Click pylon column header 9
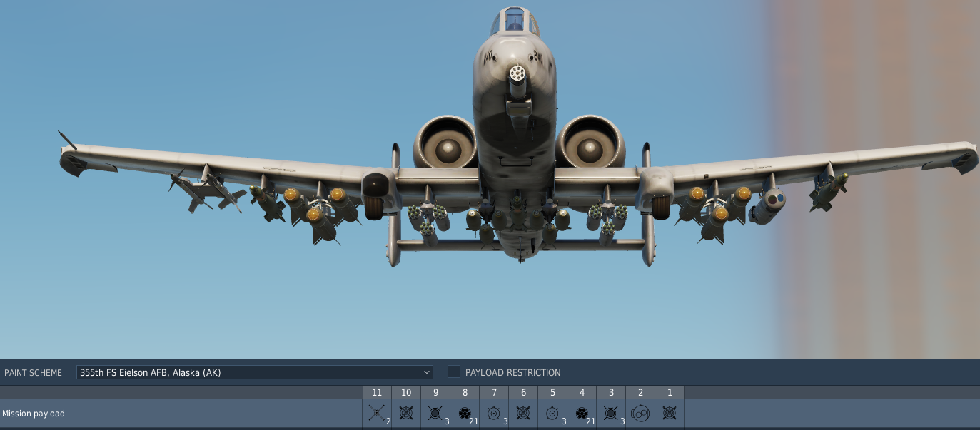 [435, 392]
